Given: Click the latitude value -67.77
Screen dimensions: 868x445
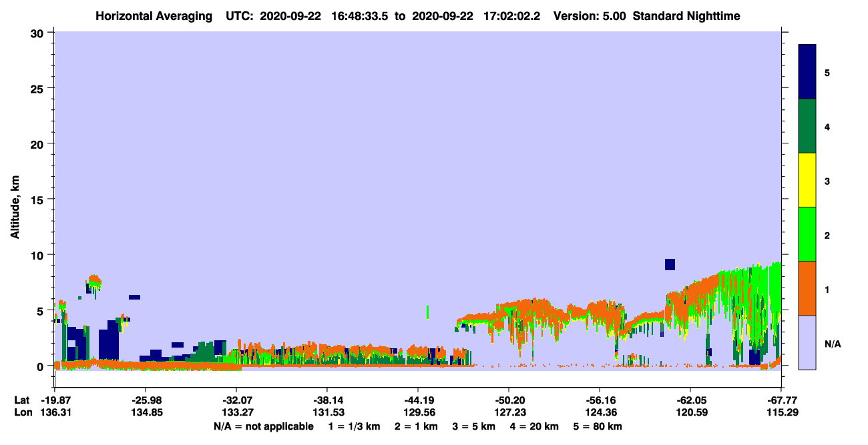Looking at the screenshot, I should pyautogui.click(x=781, y=400).
